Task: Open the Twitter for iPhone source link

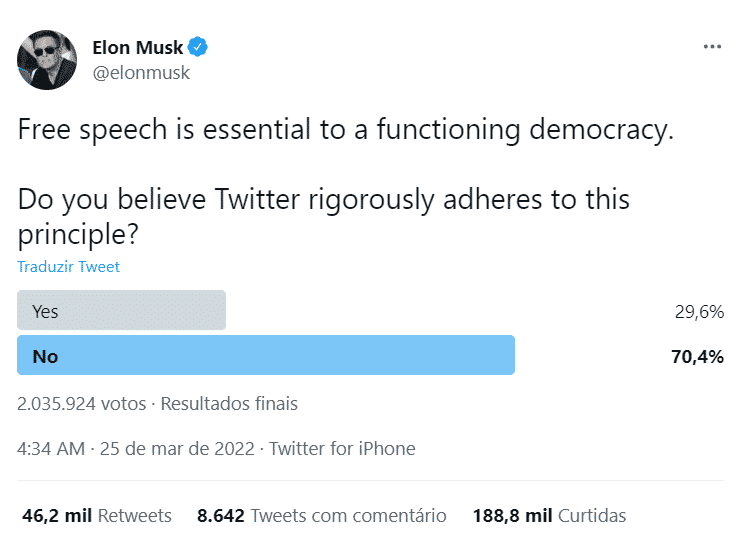Action: click(342, 449)
